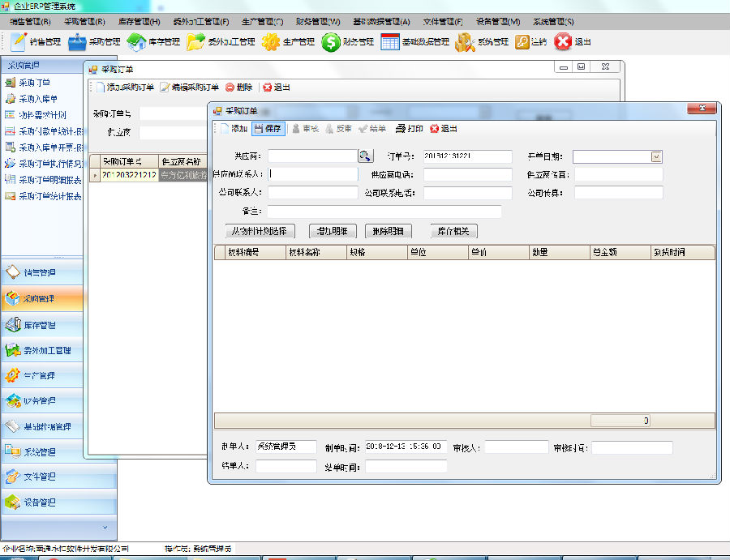The height and width of the screenshot is (560, 730).
Task: Open the 财务管理(W) menu in the menu bar
Action: tap(318, 22)
